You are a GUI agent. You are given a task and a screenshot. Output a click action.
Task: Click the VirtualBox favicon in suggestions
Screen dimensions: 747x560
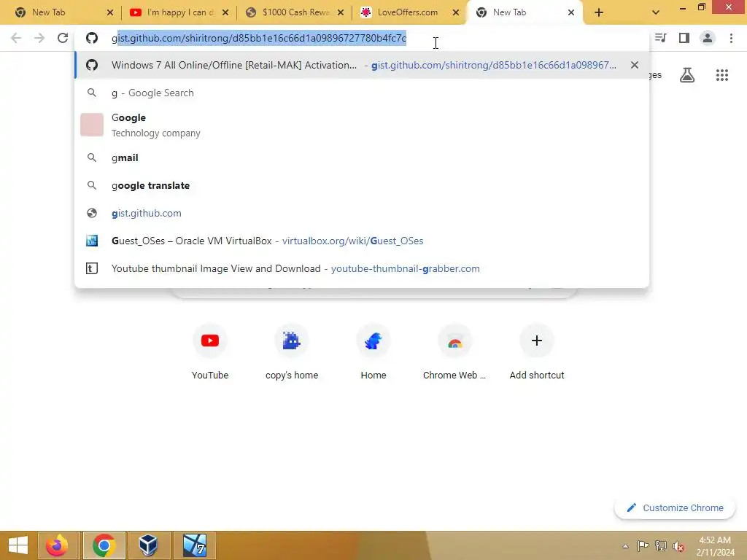(x=91, y=241)
